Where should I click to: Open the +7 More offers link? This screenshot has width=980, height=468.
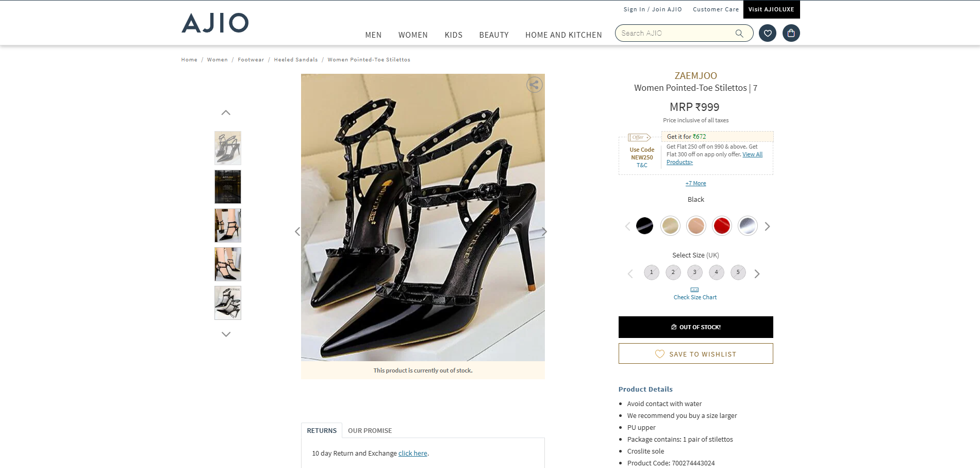click(695, 184)
